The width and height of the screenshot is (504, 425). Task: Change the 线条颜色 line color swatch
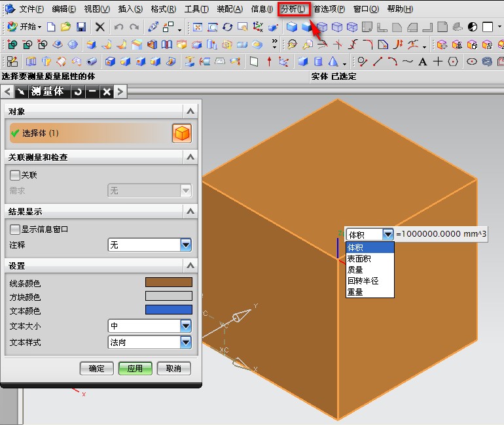click(x=169, y=282)
